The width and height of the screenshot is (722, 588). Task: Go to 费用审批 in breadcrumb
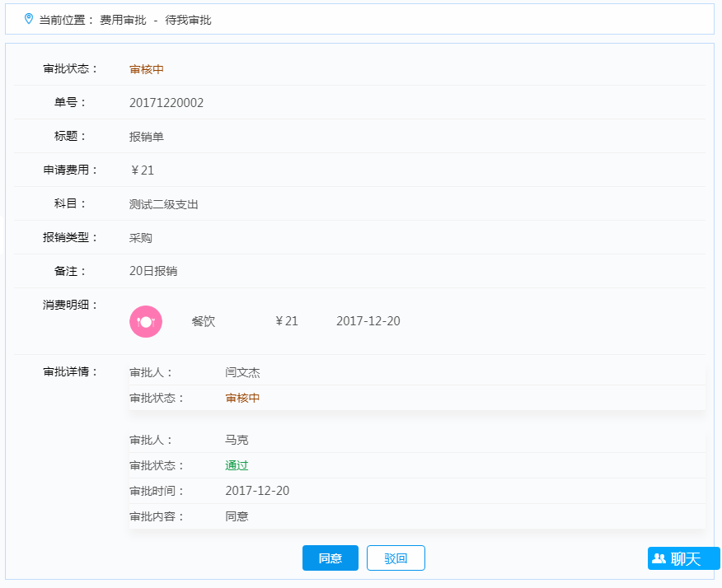[123, 20]
